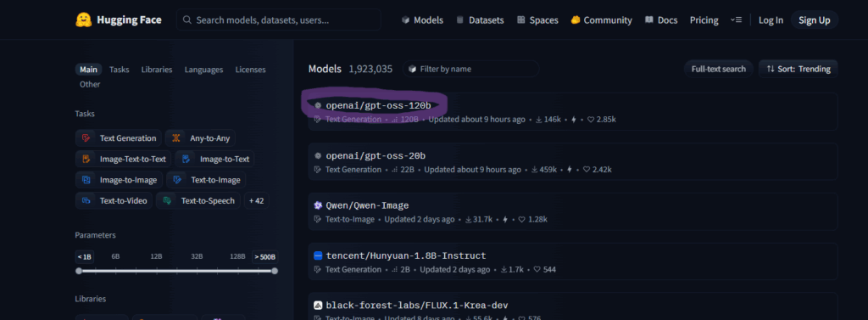Click the cube icon in Filter by name
The width and height of the screenshot is (868, 320).
412,70
